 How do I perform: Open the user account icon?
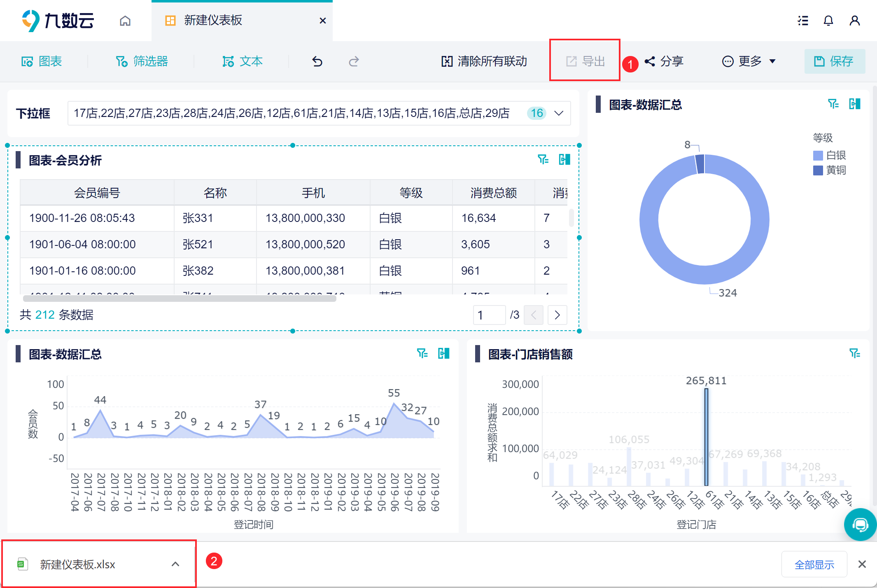pyautogui.click(x=855, y=21)
